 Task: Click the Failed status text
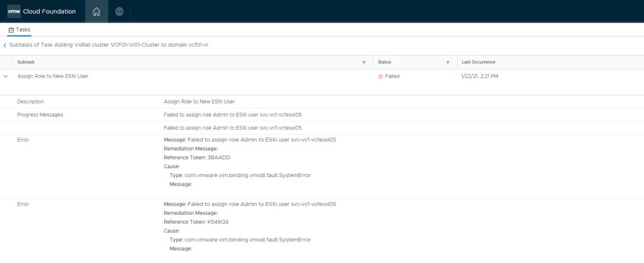coord(392,76)
